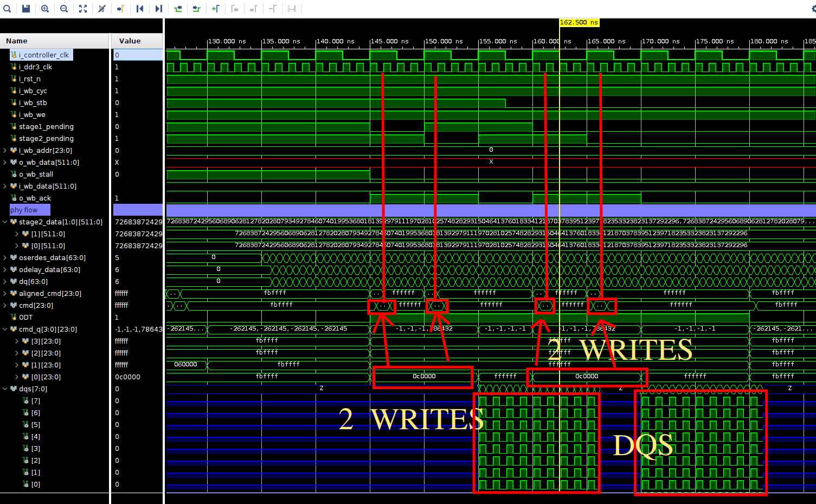Click the yellow 162.500 ns cursor label
816x504 pixels.
[x=579, y=23]
